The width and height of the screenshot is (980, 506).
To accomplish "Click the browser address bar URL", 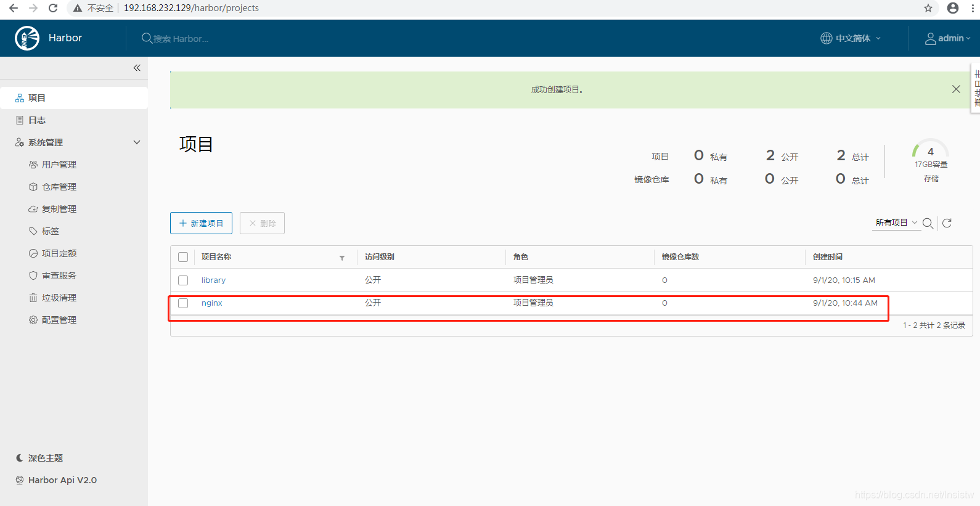I will [x=191, y=8].
